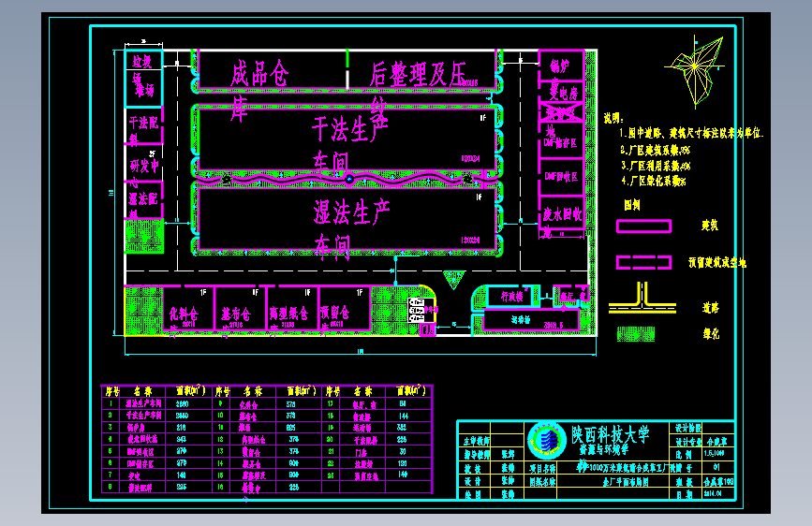Click the 日期 cell in title block

coord(684,494)
